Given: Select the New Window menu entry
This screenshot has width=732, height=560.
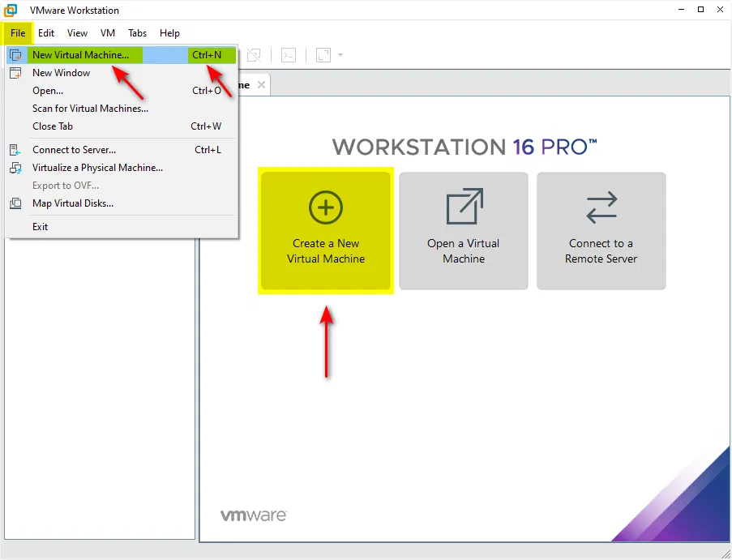Looking at the screenshot, I should point(122,73).
